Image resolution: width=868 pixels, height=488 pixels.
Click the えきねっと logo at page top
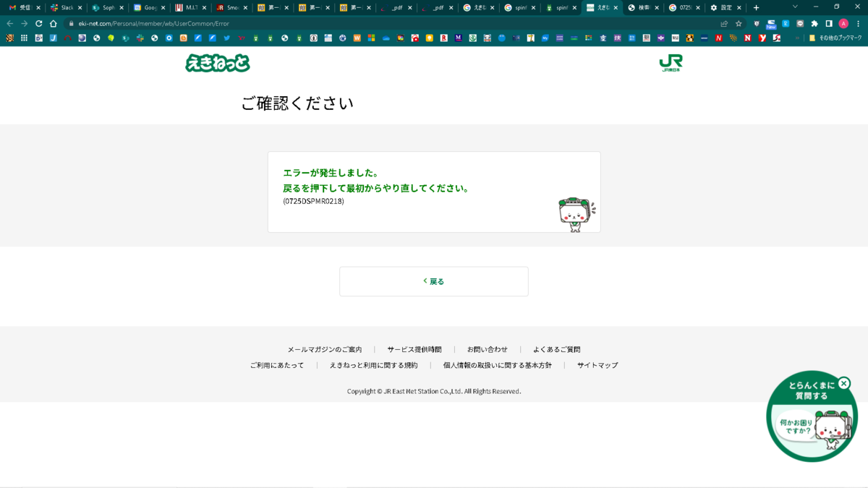click(x=217, y=64)
